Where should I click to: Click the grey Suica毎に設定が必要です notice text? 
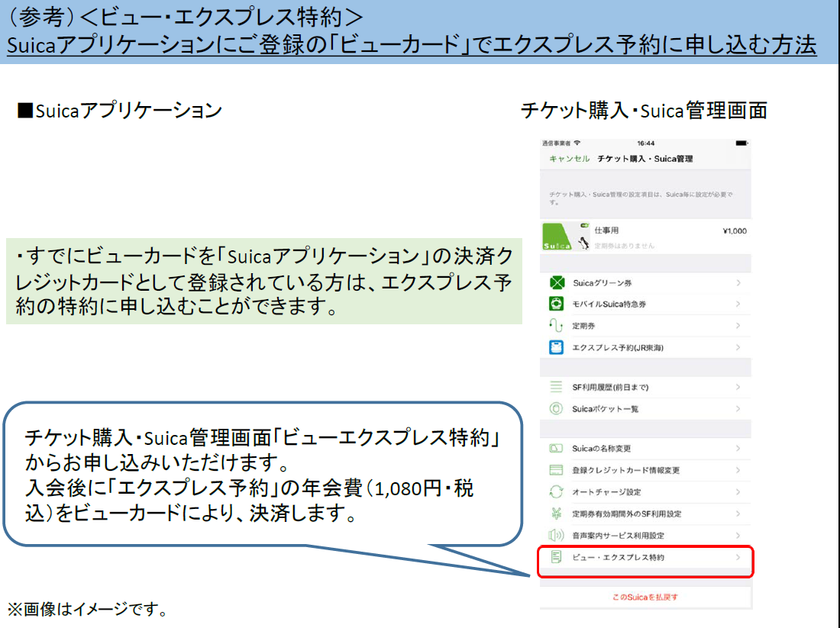641,198
